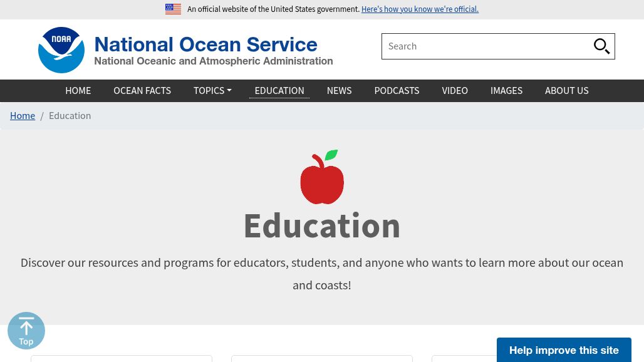Click the search magnifying glass icon
Viewport: 644px width, 362px height.
click(x=601, y=46)
